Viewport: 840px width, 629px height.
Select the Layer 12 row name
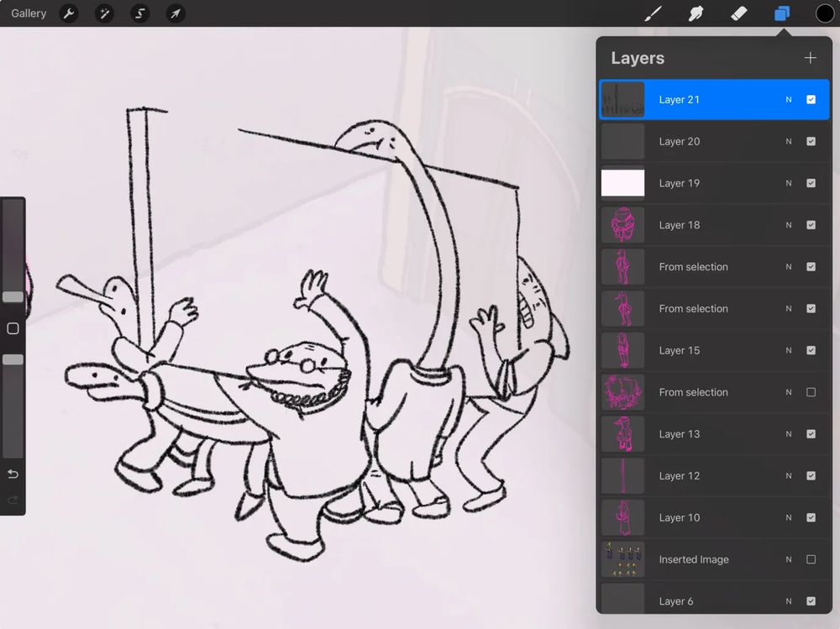coord(680,476)
